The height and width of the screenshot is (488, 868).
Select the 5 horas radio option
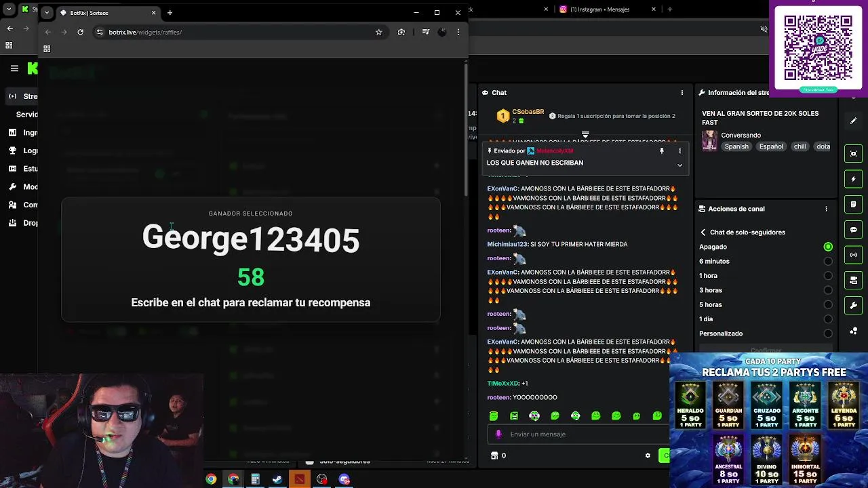tap(828, 304)
